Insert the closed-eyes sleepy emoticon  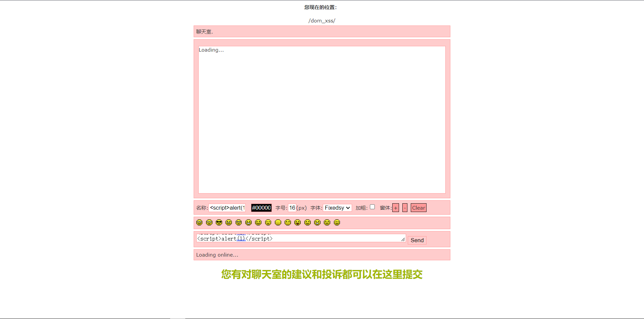(268, 222)
